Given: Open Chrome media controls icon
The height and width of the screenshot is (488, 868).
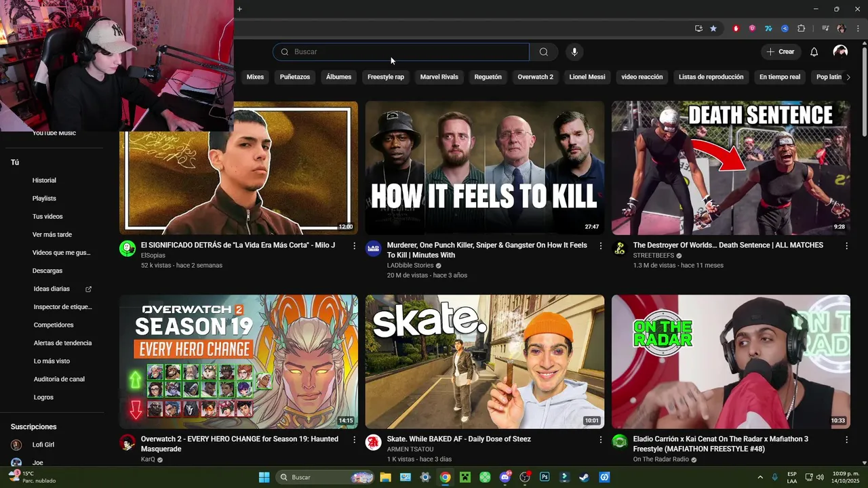Looking at the screenshot, I should pyautogui.click(x=825, y=28).
